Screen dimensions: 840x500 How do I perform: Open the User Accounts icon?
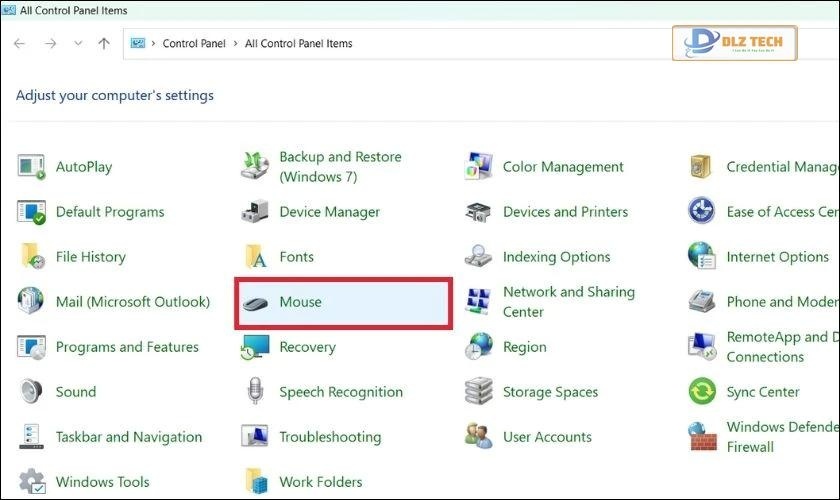(x=478, y=436)
